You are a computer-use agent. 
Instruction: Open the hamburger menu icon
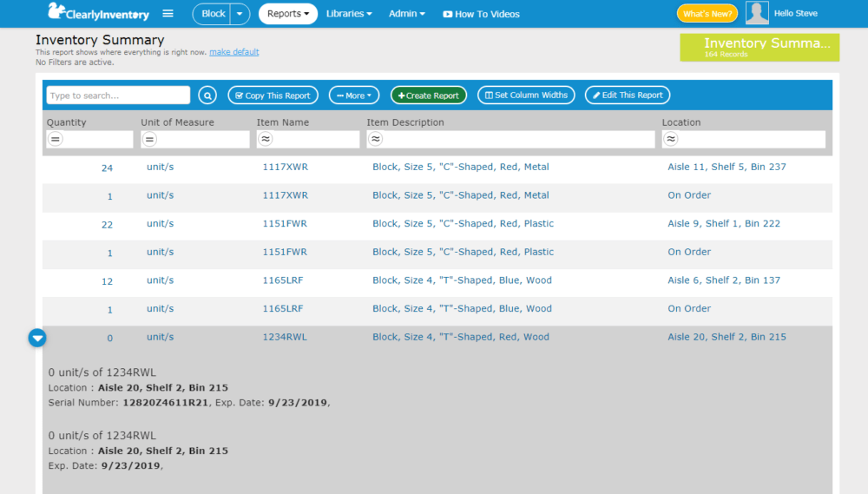(168, 13)
